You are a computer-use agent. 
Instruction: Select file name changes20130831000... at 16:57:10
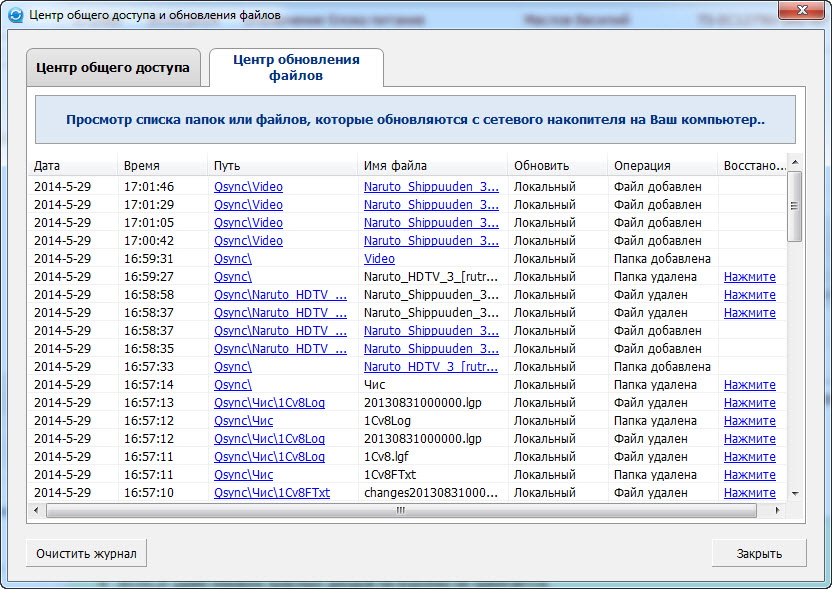tap(431, 493)
